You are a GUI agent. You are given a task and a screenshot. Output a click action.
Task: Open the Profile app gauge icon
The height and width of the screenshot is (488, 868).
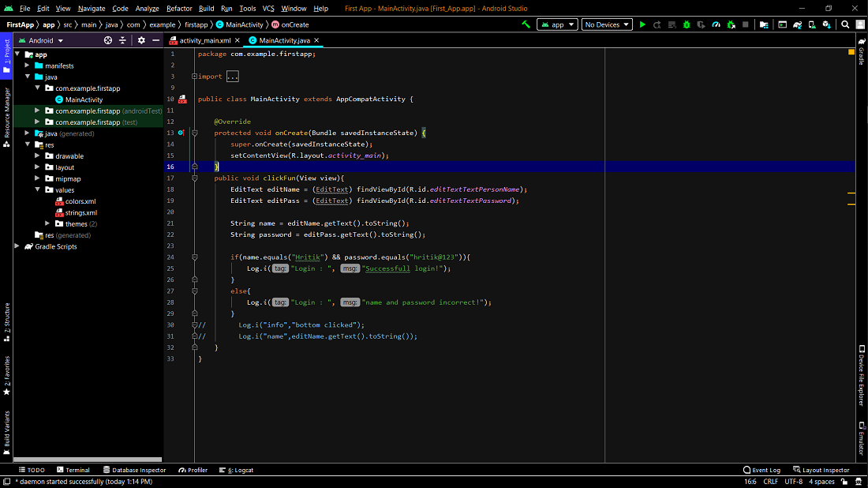tap(716, 24)
